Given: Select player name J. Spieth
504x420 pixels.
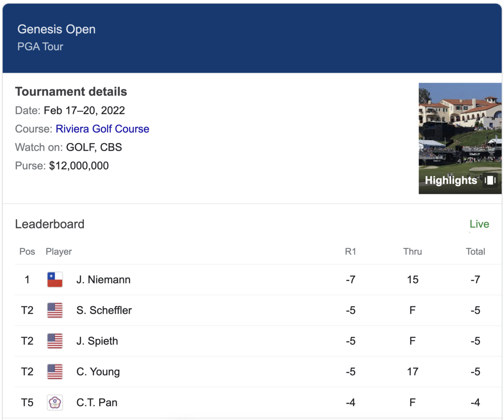Looking at the screenshot, I should 97,341.
